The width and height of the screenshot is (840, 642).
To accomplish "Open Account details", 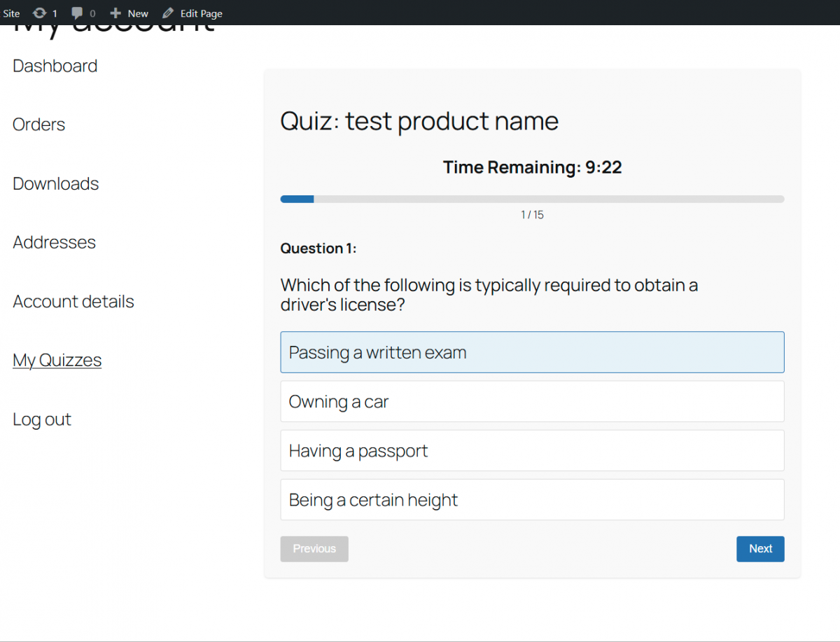I will (73, 302).
